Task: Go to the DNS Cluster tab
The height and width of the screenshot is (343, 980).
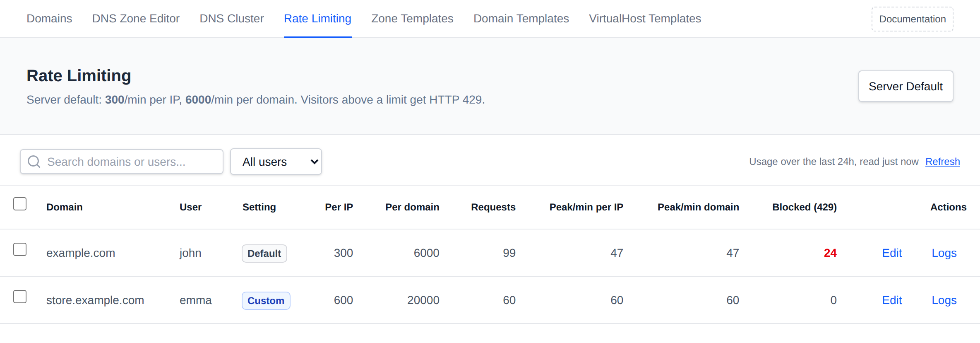Action: 232,19
